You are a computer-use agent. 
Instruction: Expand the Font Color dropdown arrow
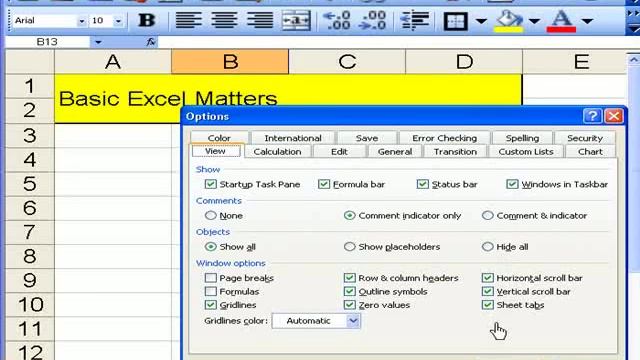pyautogui.click(x=587, y=21)
